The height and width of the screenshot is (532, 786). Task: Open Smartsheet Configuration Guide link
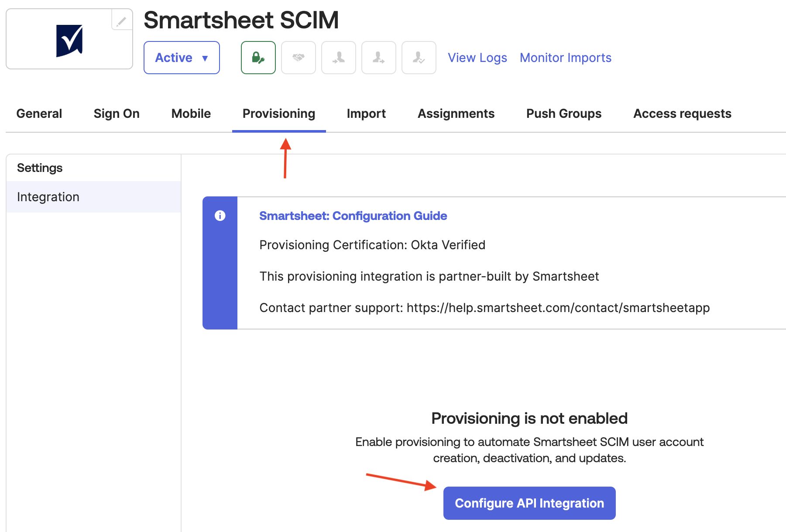coord(353,216)
